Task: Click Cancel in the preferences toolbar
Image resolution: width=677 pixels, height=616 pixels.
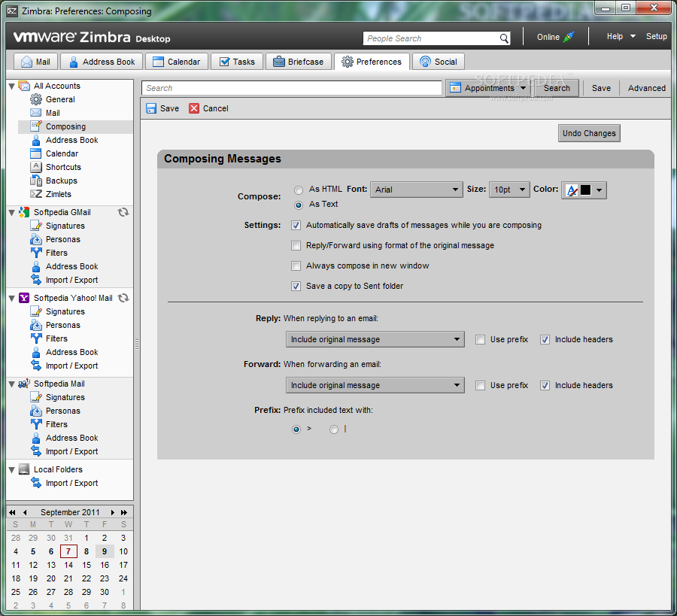Action: 209,108
